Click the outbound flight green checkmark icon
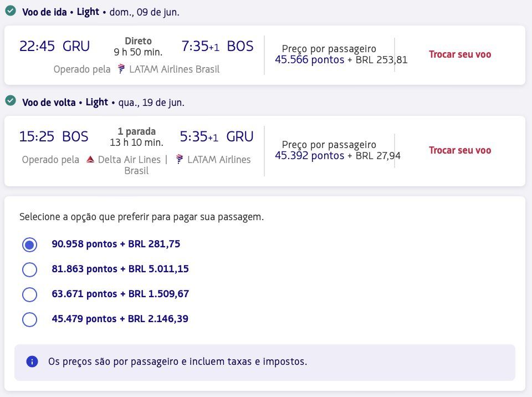The height and width of the screenshot is (397, 532). pos(11,11)
